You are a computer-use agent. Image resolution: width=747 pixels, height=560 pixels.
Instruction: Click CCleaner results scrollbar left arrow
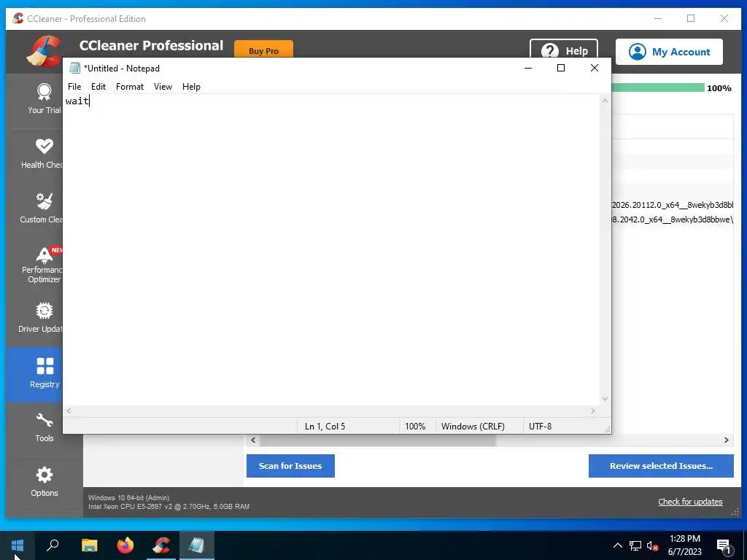(253, 440)
